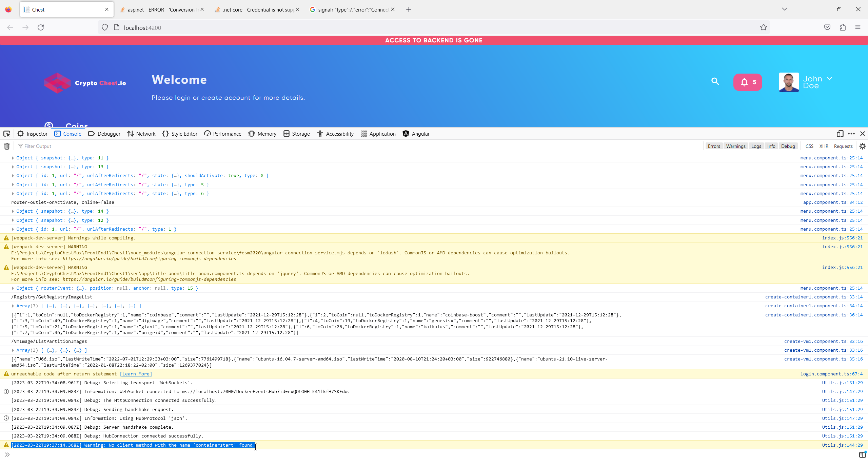This screenshot has height=468, width=868.
Task: Open the devtools three-dot customize menu
Action: click(851, 134)
